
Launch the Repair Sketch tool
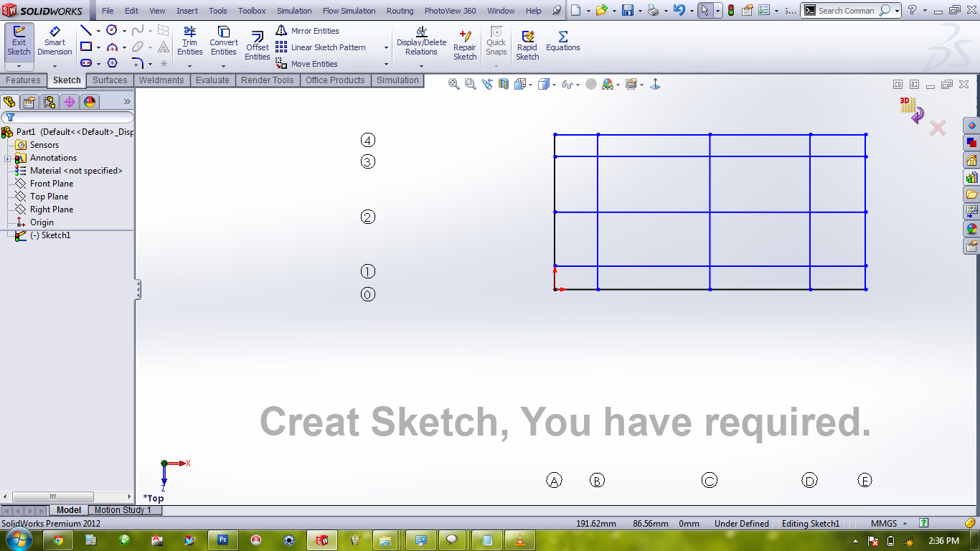tap(465, 43)
